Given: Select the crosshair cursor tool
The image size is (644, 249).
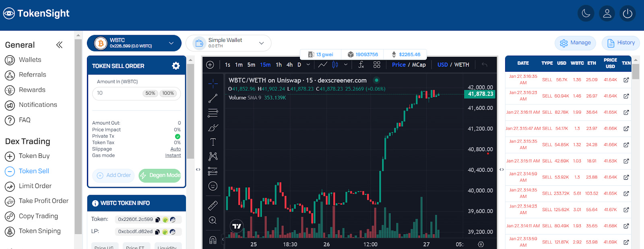Looking at the screenshot, I should coord(213,83).
